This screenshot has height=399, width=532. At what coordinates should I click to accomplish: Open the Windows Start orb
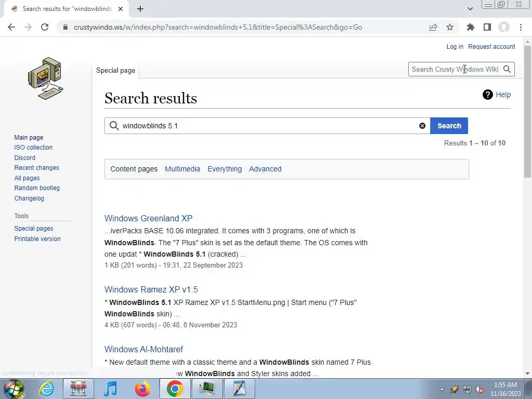(14, 389)
